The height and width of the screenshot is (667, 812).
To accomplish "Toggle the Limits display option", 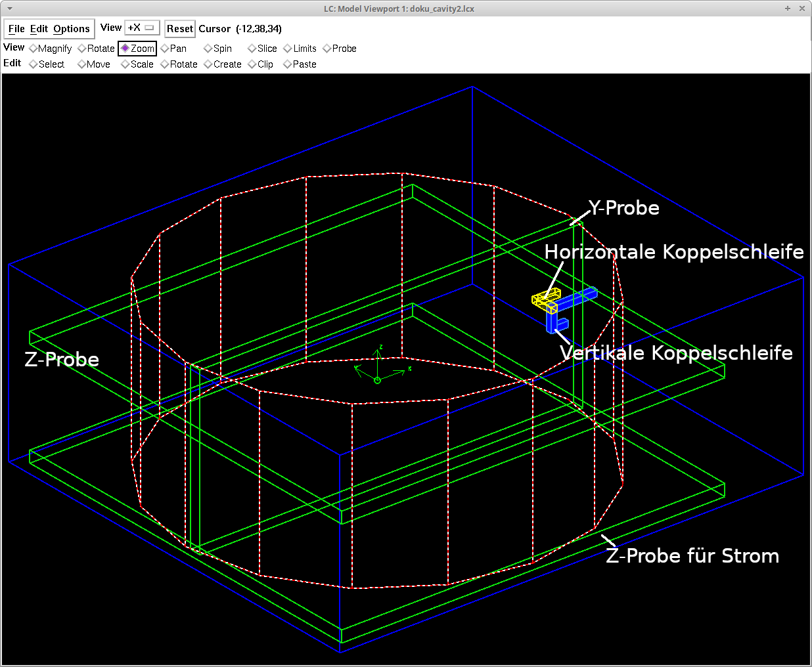I will tap(300, 48).
